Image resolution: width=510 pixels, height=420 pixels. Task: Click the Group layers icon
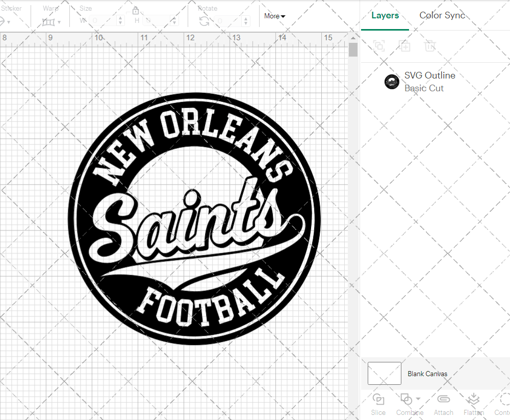379,46
